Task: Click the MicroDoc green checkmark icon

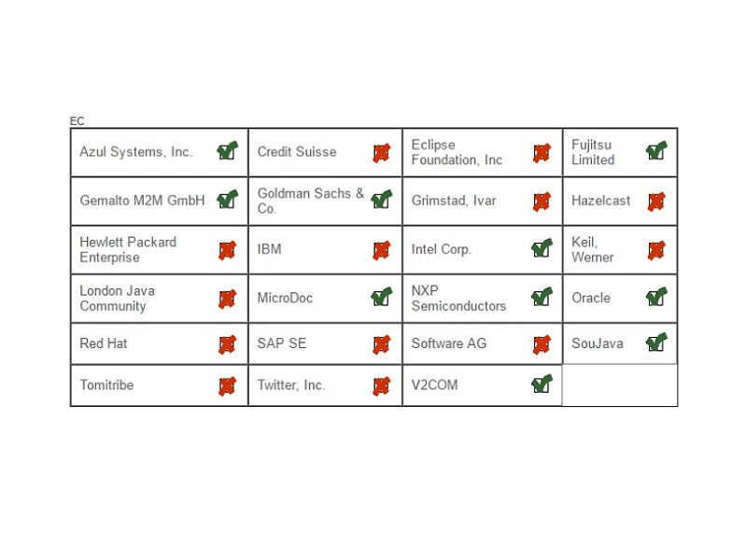Action: coord(381,298)
